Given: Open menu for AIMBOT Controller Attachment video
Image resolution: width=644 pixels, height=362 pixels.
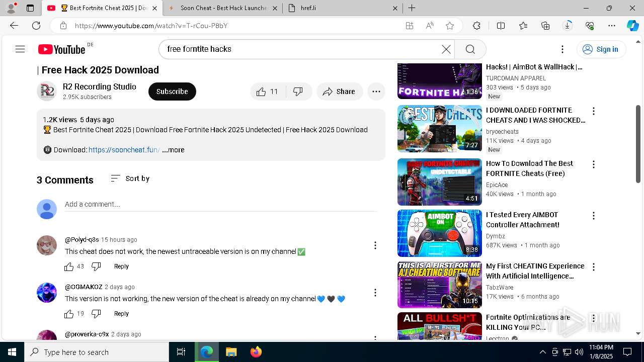Looking at the screenshot, I should [x=594, y=216].
